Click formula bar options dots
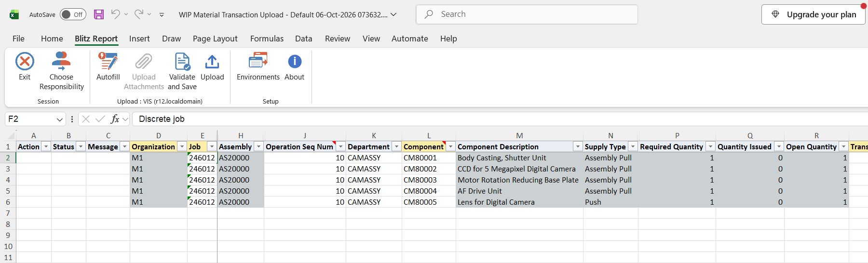 [x=72, y=119]
